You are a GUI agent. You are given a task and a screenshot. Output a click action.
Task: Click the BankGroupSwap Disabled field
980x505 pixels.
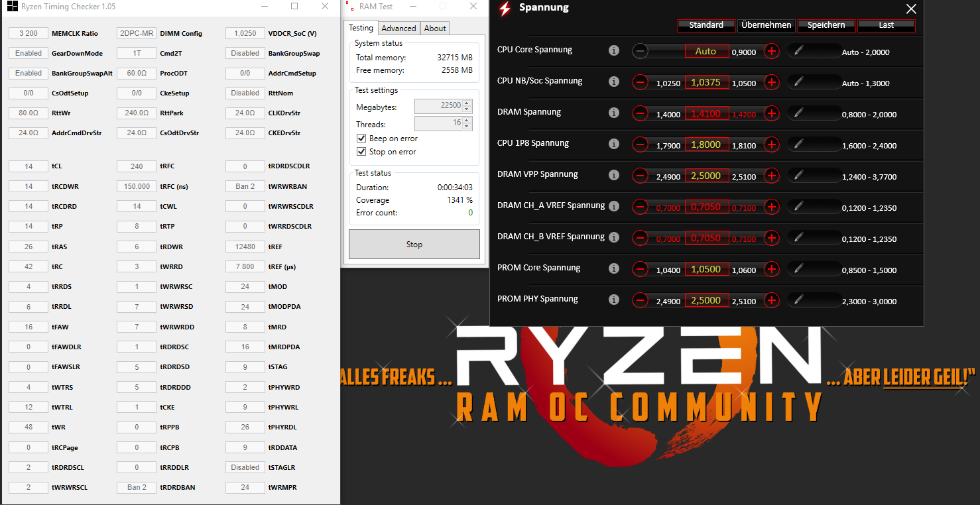[245, 53]
